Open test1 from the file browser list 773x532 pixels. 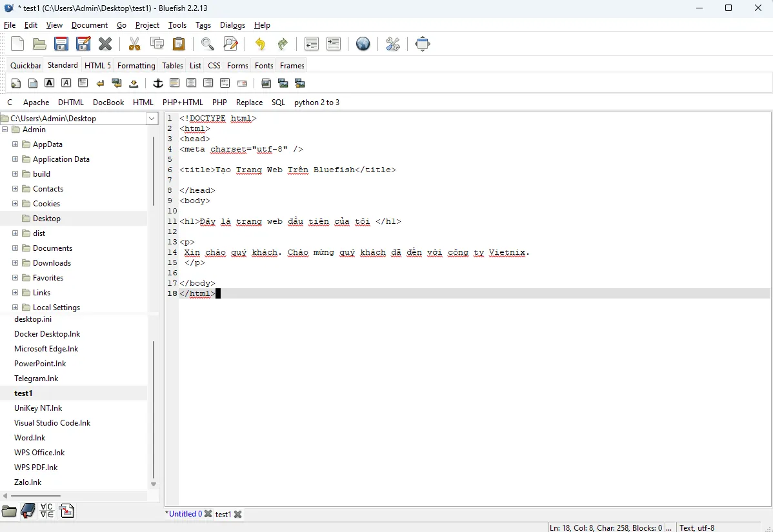click(23, 393)
